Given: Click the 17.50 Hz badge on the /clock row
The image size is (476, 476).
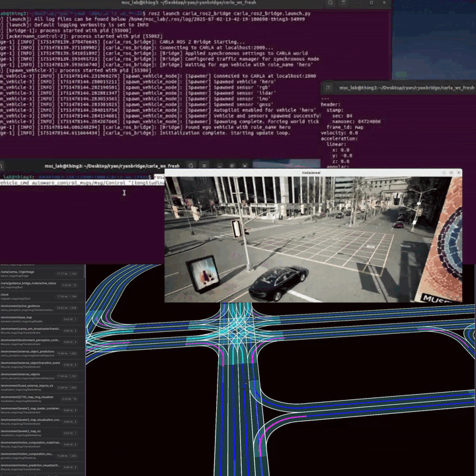Looking at the screenshot, I should click(x=66, y=297).
